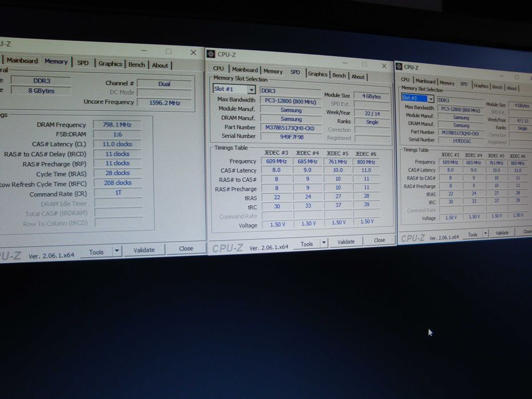Switch to Mainboard tab in left window
Screen dimensions: 532x399
[22, 60]
